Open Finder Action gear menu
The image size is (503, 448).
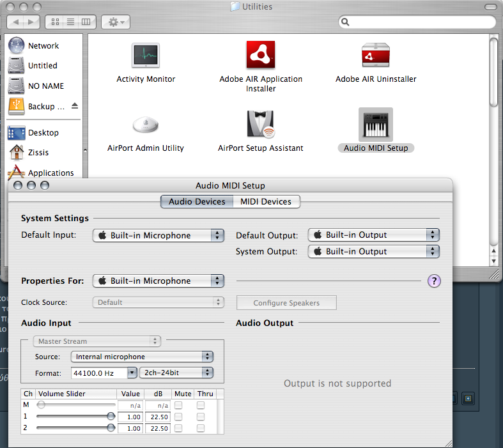click(x=116, y=22)
